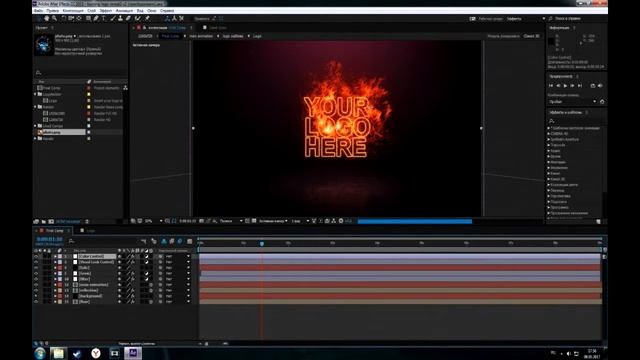Toggle visibility of [reflection] layer
This screenshot has width=640, height=360.
[36, 290]
